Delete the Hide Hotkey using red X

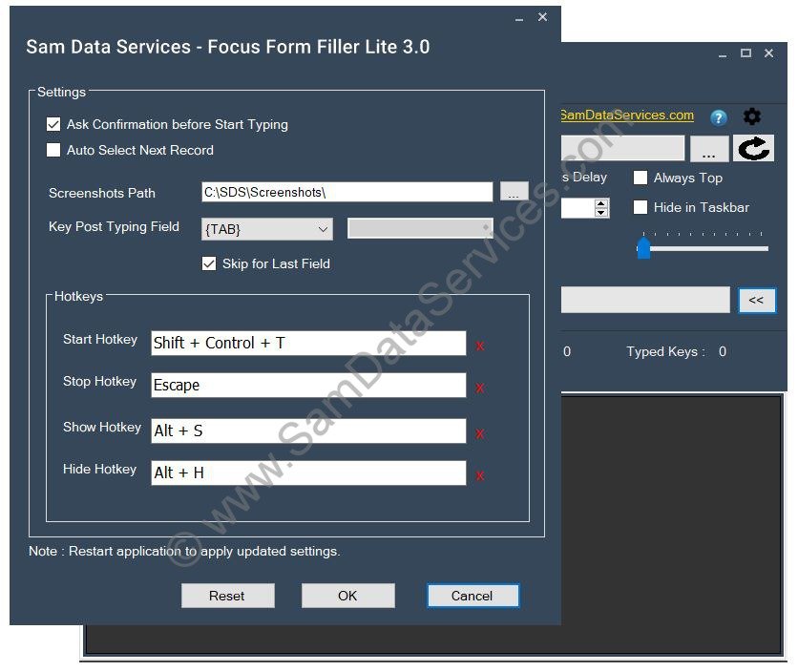[480, 472]
